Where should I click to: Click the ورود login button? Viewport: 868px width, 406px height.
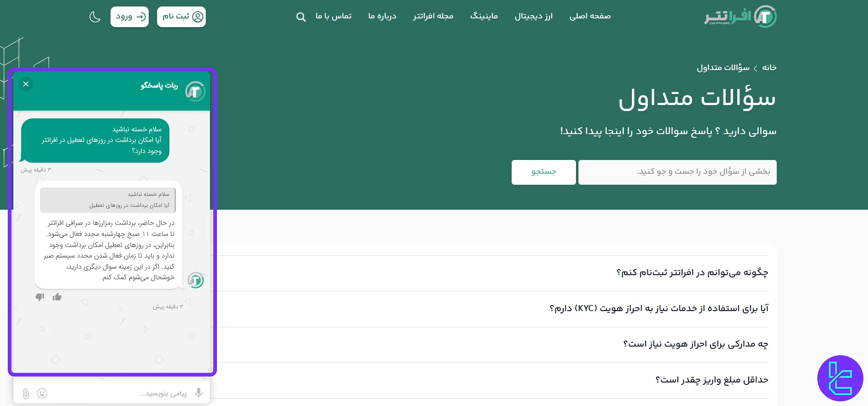(129, 17)
